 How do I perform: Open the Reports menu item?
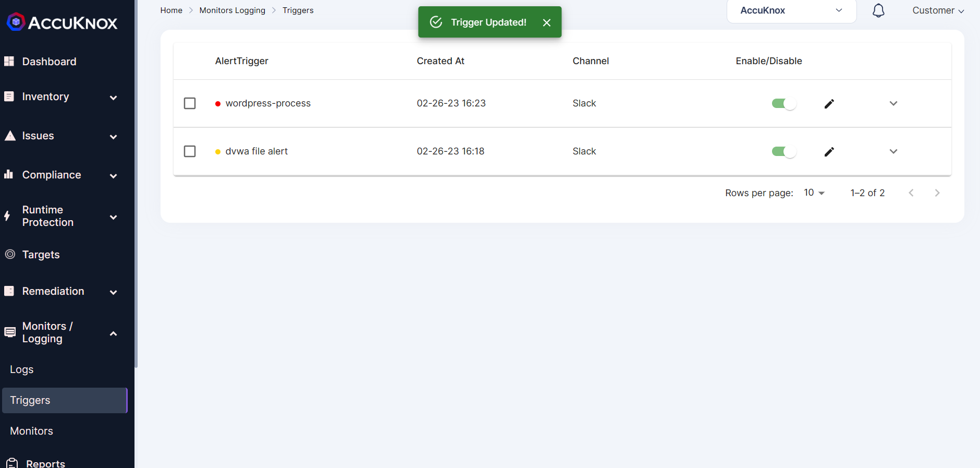[45, 463]
